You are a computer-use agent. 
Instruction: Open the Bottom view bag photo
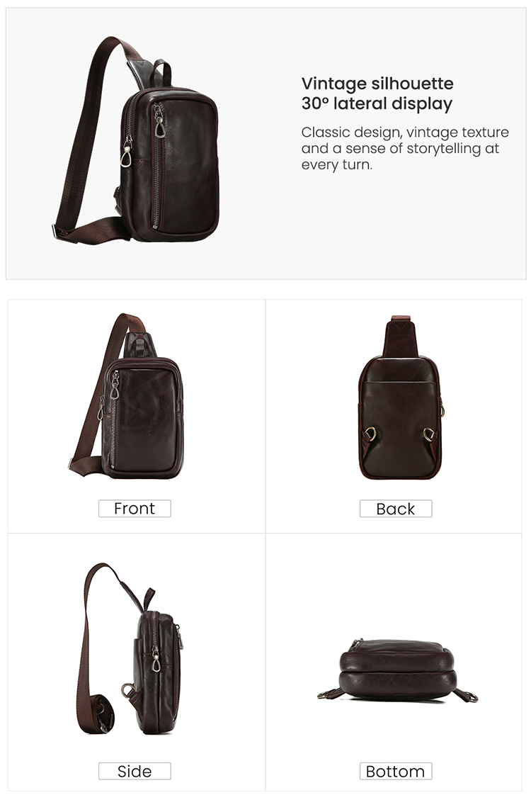(397, 670)
